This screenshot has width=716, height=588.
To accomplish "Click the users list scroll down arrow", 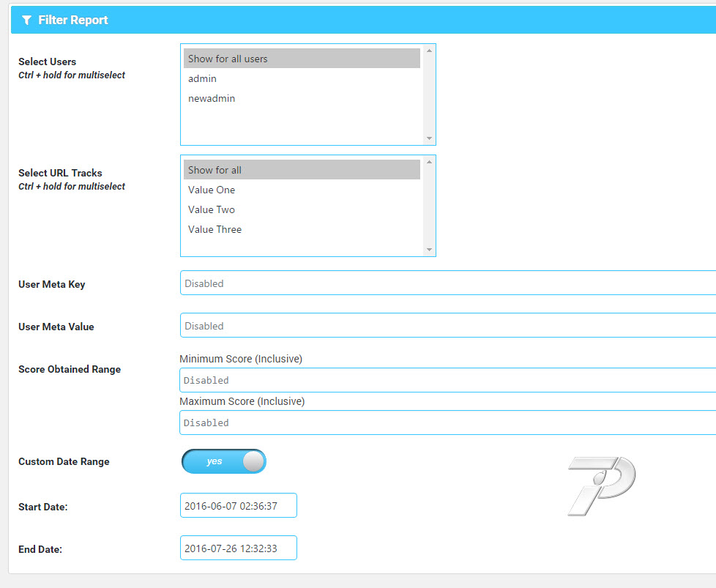I will tap(429, 138).
